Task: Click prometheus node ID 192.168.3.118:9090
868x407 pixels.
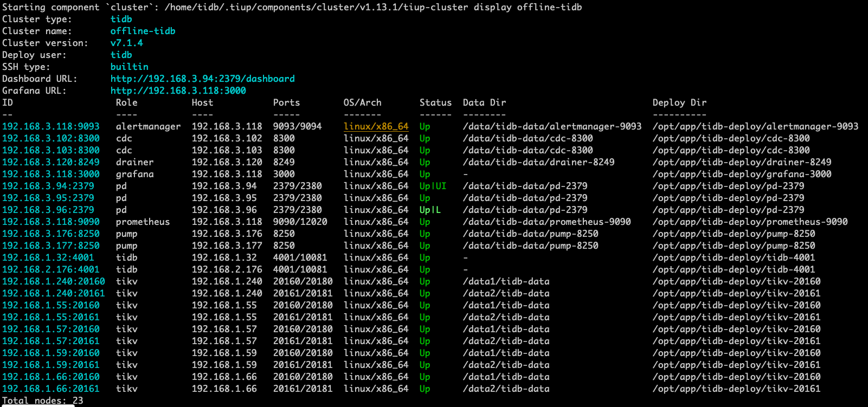Action: pyautogui.click(x=51, y=222)
